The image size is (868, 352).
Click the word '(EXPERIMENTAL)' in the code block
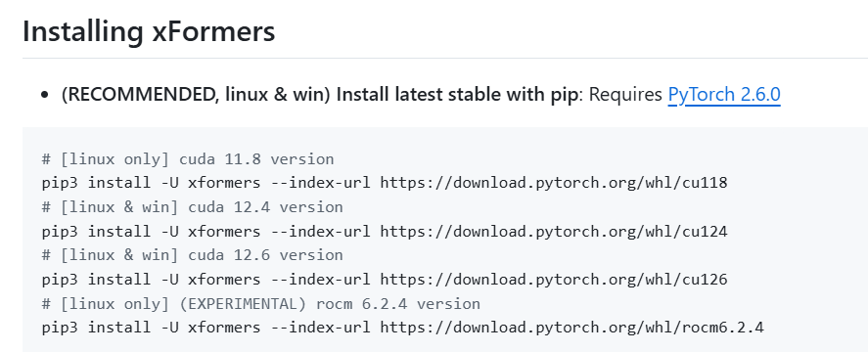[243, 304]
